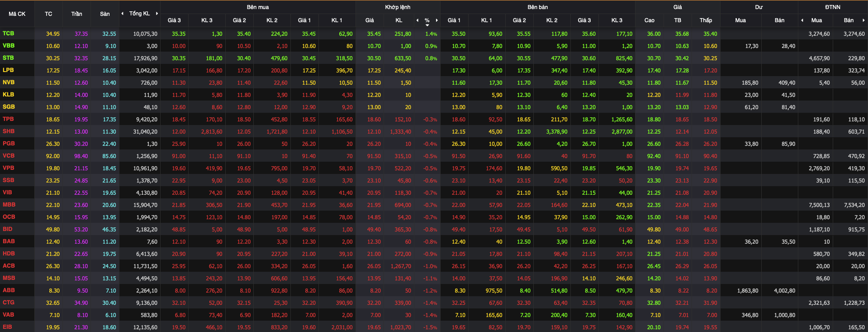Open the NVB ticker symbol
868x332 pixels.
coord(9,82)
